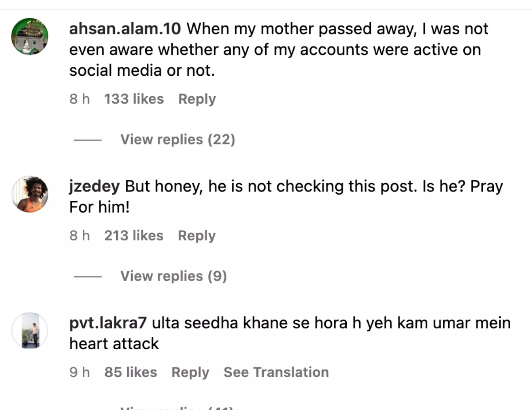Click the "When my mother passed away" comment text

[x=275, y=50]
